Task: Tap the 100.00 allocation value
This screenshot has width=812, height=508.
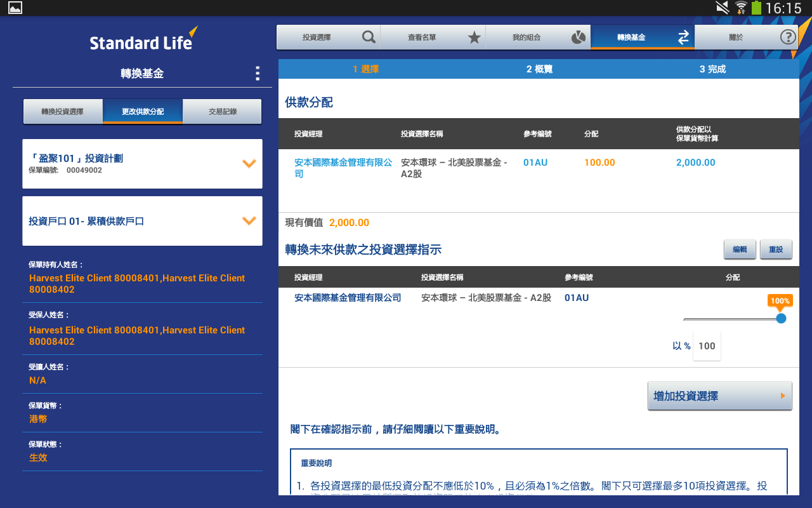Action: coord(599,163)
